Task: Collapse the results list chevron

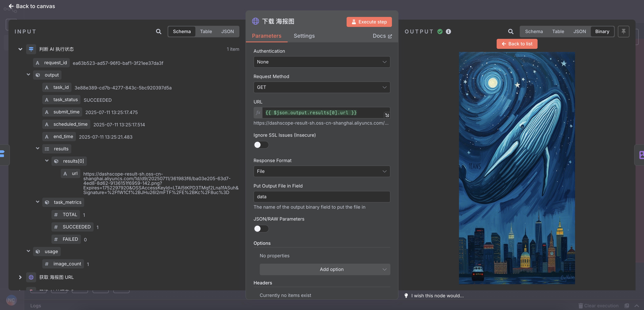Action: 37,148
